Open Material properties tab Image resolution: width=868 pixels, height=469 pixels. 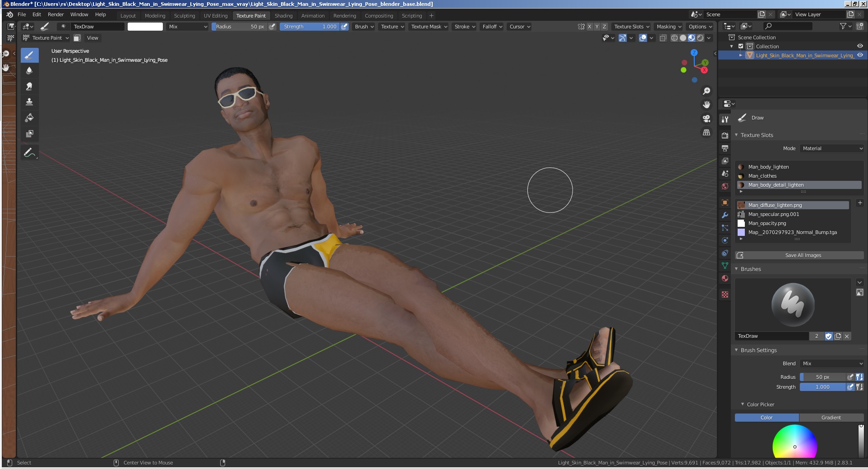click(x=725, y=278)
